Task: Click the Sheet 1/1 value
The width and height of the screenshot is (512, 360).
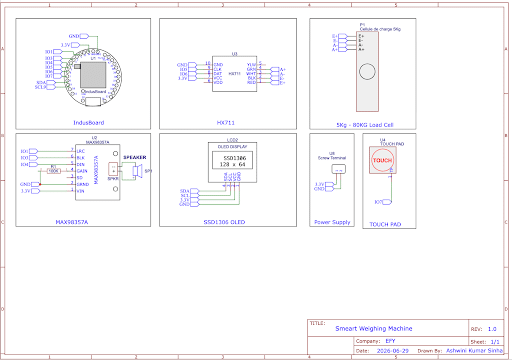Action: [495, 342]
